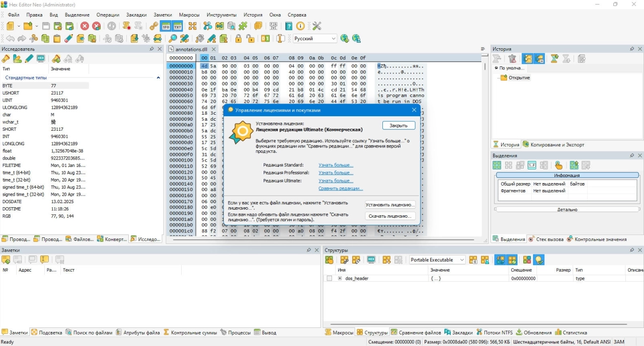Click the New file toolbar icon

click(10, 26)
